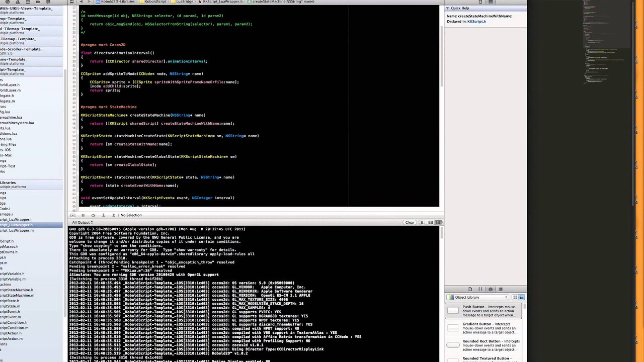The width and height of the screenshot is (644, 362).
Task: Open ptEnums.h in navigator
Action: click(x=9, y=252)
